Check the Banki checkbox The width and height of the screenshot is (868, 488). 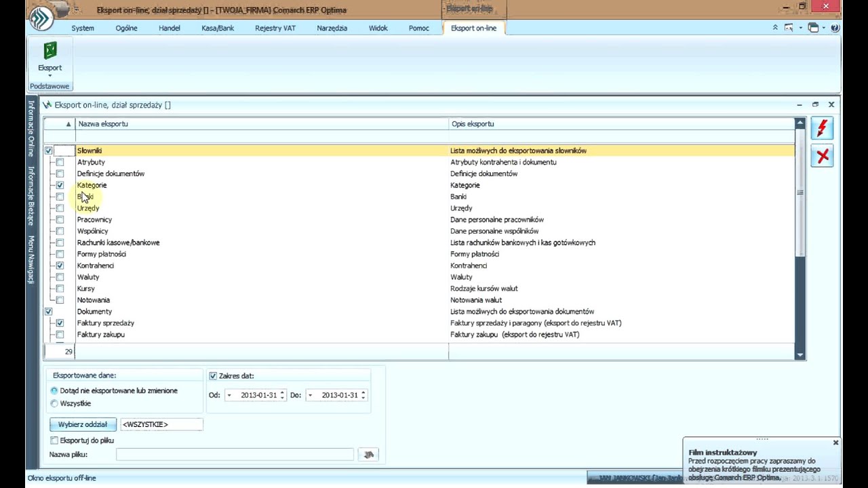[60, 197]
